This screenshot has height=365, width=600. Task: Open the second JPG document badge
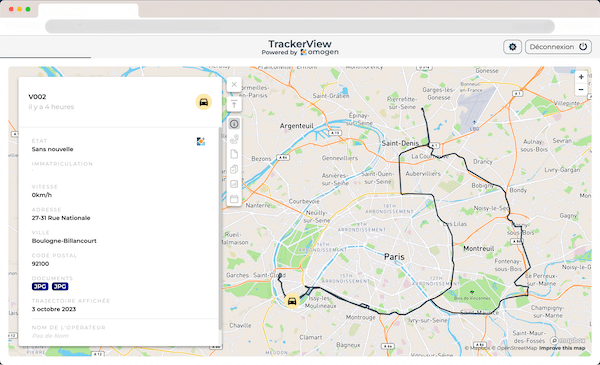[x=60, y=287]
